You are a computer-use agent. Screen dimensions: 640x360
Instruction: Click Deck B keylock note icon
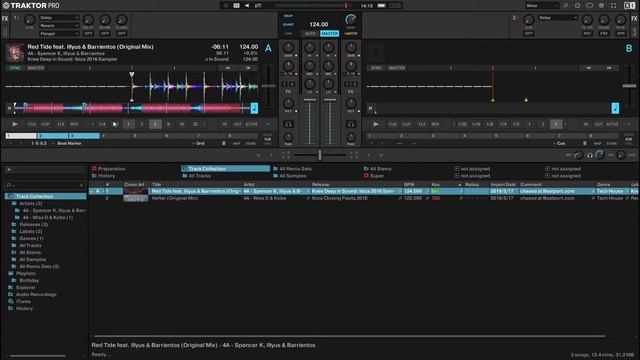615,108
